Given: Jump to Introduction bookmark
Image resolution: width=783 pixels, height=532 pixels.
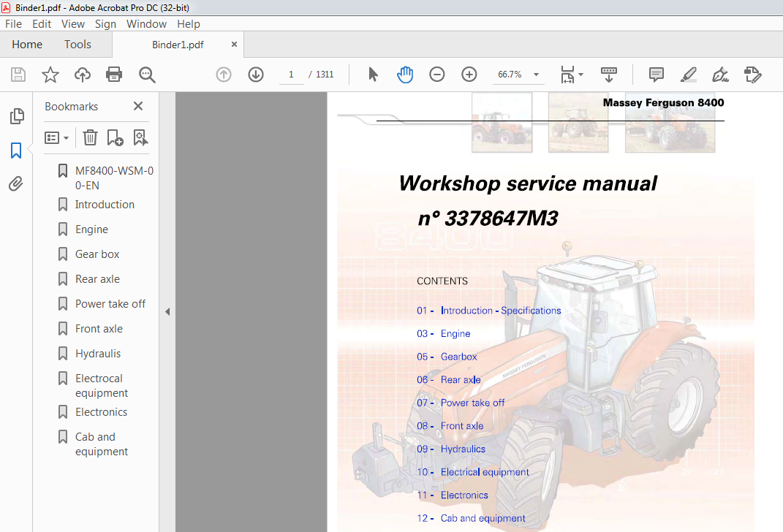Looking at the screenshot, I should coord(105,205).
